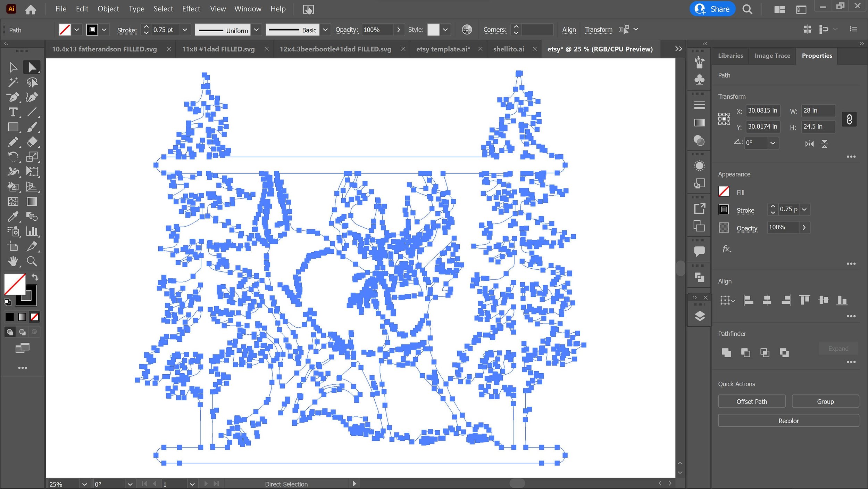
Task: Open the Uniform variable width profile dropdown
Action: [256, 30]
